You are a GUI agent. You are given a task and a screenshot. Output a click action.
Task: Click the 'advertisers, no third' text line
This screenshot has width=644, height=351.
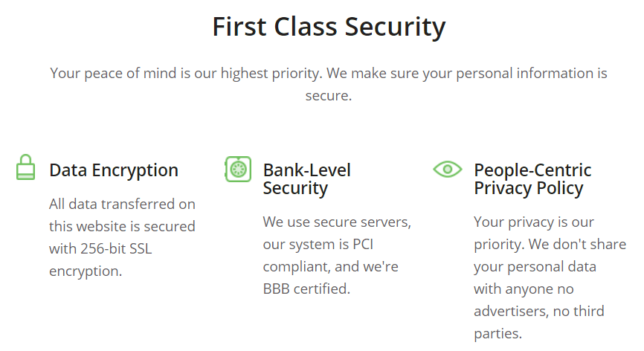click(539, 311)
